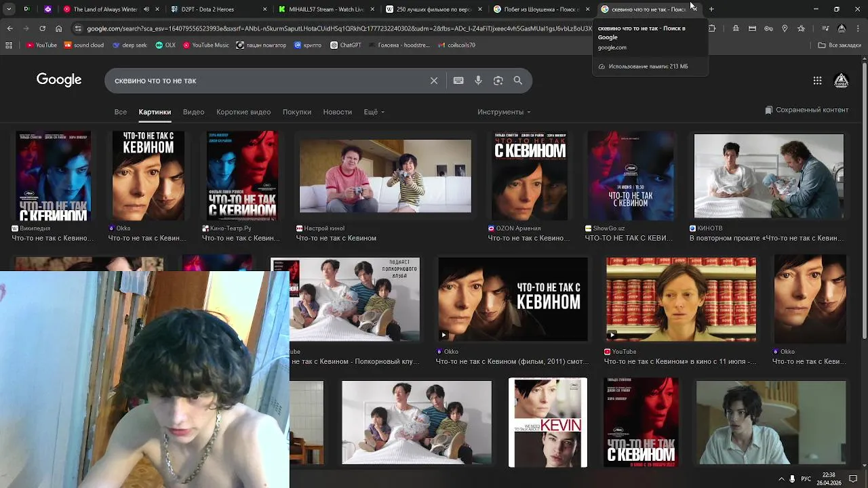Submit search with the magnifier icon
The image size is (868, 488).
[518, 81]
